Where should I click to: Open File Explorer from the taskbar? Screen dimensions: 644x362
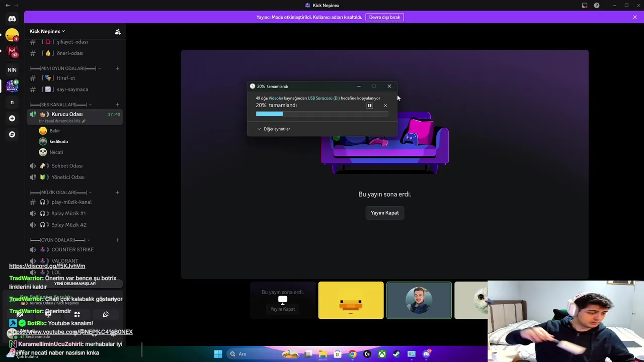coord(323,354)
